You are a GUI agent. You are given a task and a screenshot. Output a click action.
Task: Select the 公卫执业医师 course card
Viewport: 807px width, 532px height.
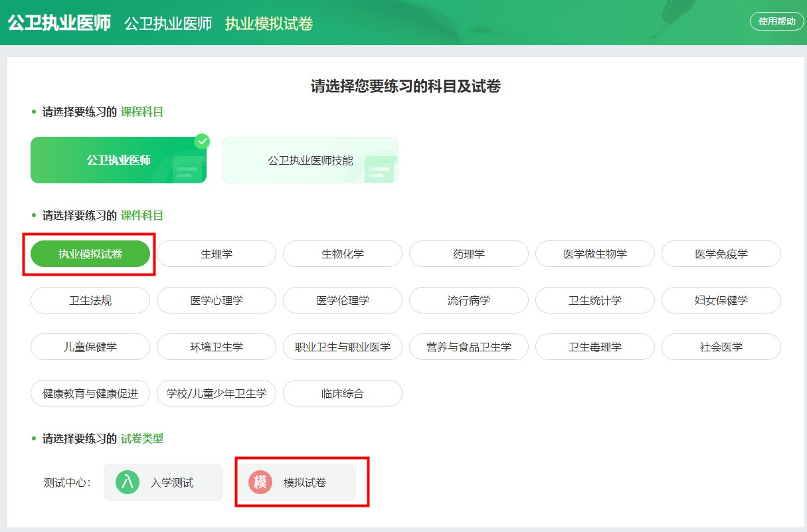(x=118, y=159)
